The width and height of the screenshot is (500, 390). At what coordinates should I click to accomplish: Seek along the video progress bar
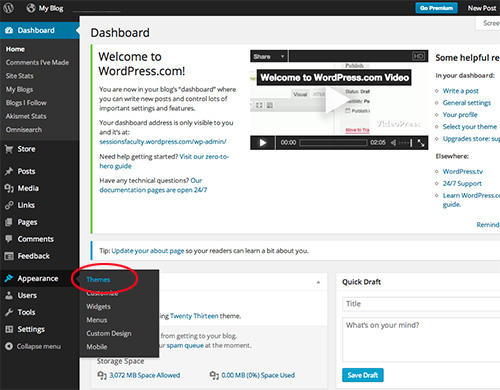point(333,143)
